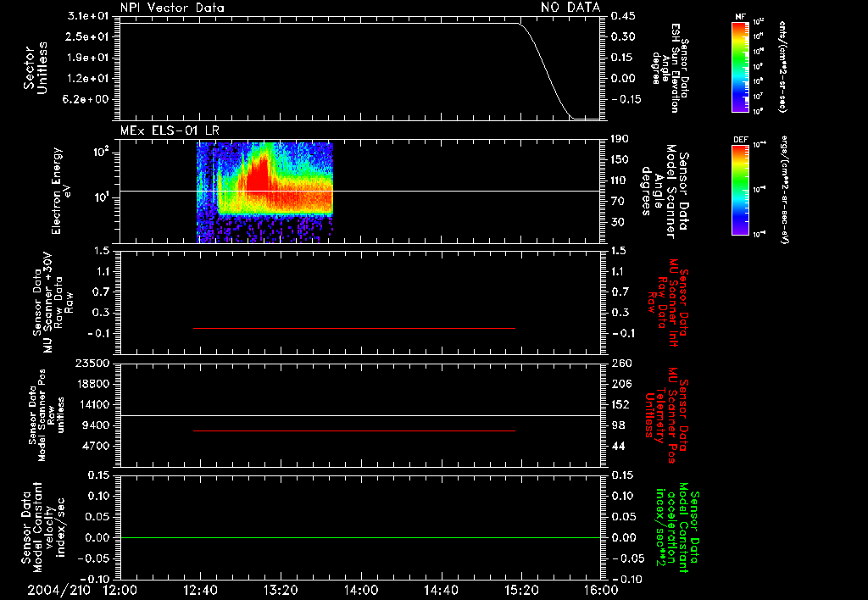Click the '2004/210' date label
The height and width of the screenshot is (600, 868).
point(58,590)
